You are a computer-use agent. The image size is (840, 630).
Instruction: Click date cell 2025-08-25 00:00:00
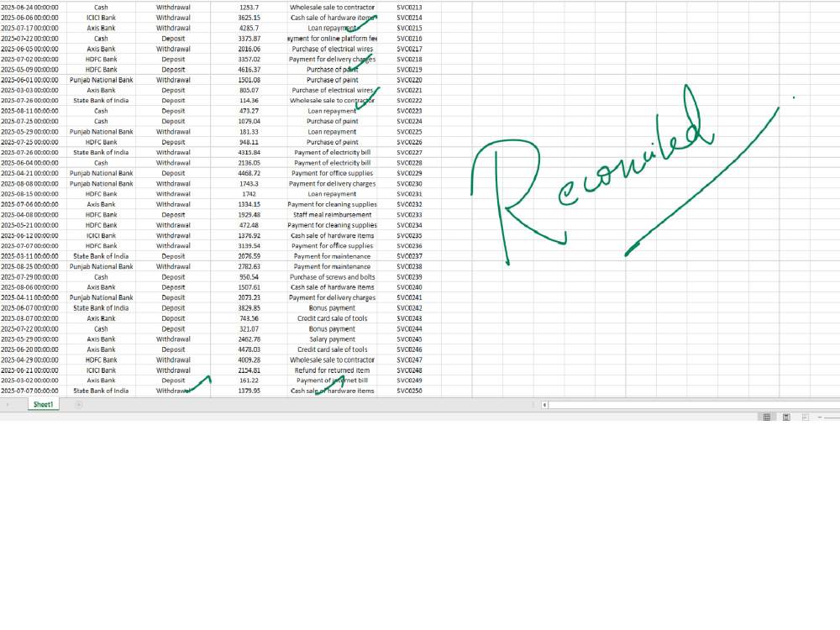(34, 267)
